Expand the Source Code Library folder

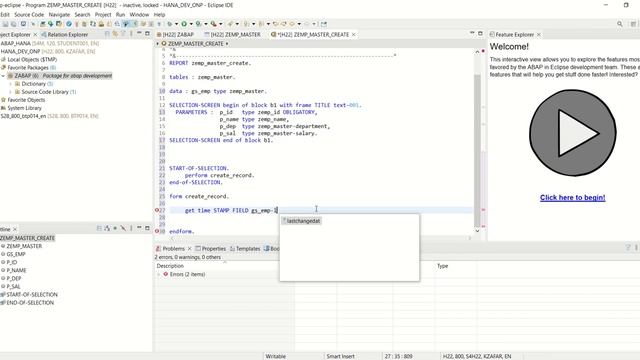(11, 92)
